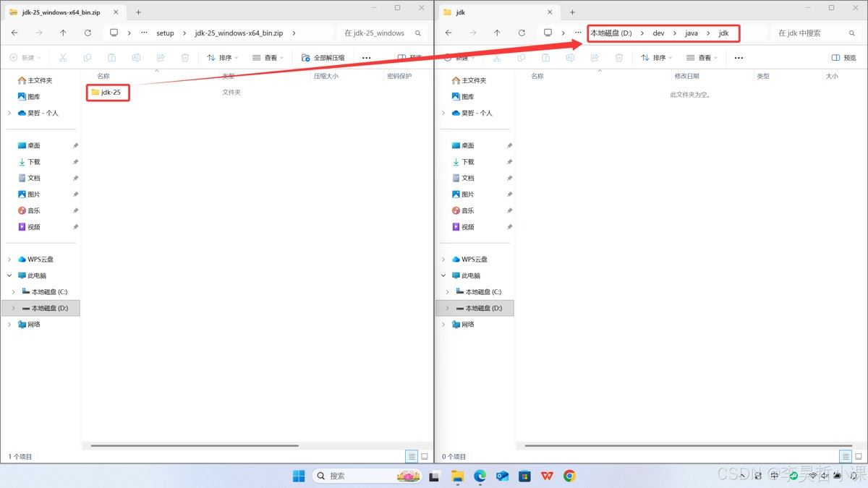The image size is (868, 488).
Task: Open Microsoft Store from the taskbar
Action: tap(524, 476)
